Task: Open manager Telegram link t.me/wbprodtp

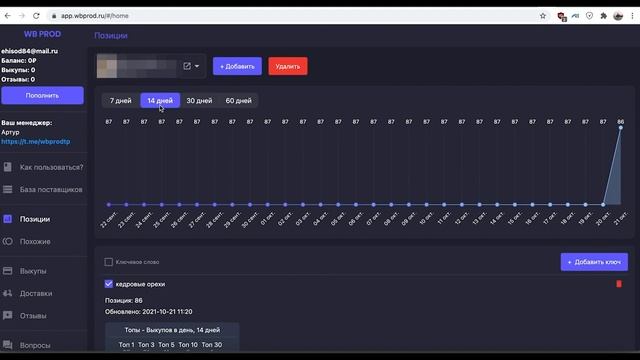Action: (36, 142)
